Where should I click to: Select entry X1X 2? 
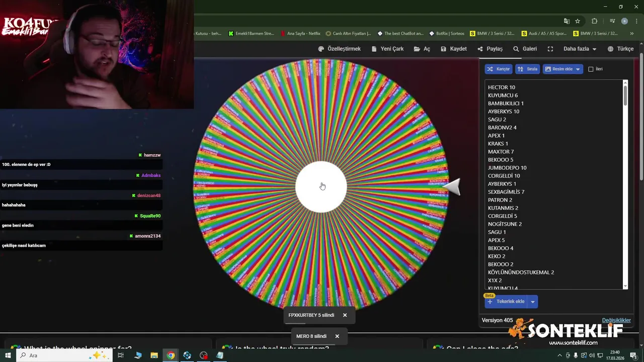[x=495, y=281]
